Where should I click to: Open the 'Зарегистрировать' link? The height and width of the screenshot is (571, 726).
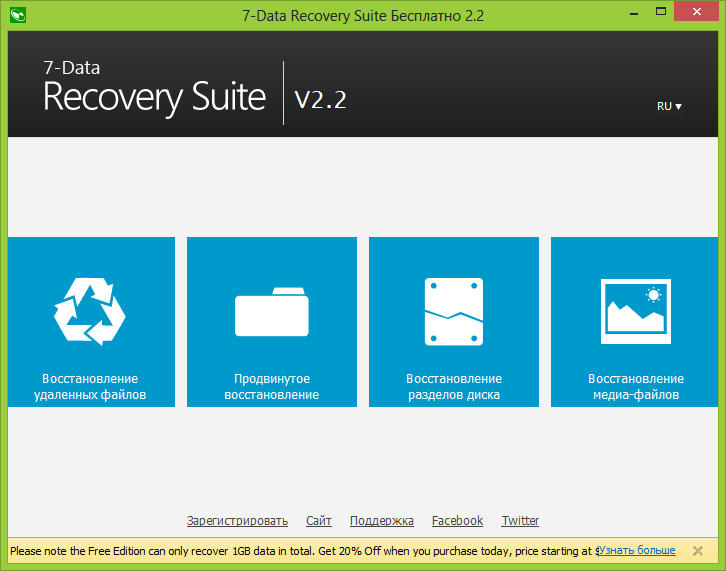(237, 521)
